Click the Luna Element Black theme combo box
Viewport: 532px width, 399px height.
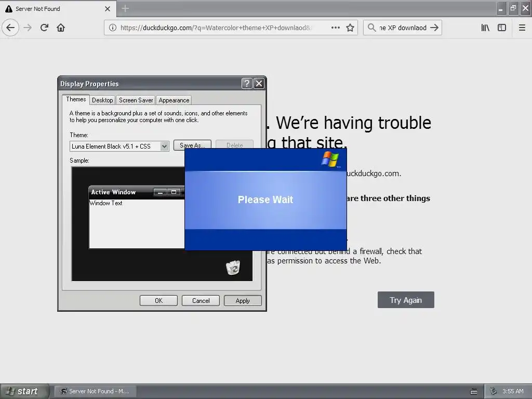point(119,147)
